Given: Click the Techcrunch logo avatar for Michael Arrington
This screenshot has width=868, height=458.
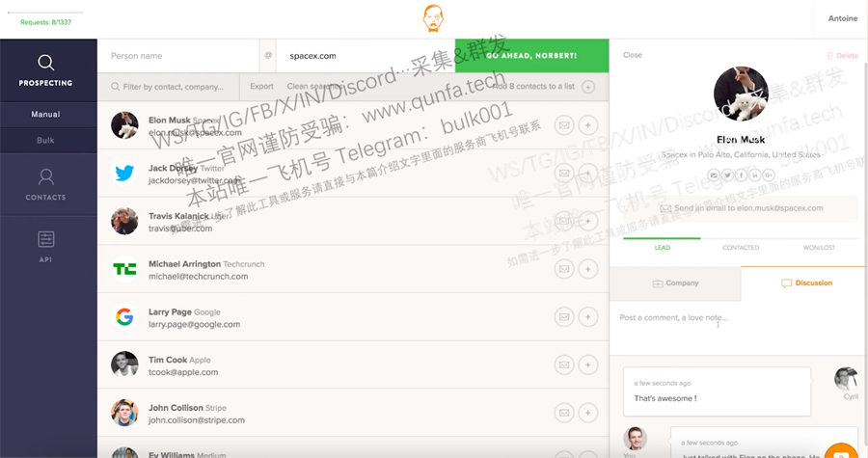Looking at the screenshot, I should (124, 269).
